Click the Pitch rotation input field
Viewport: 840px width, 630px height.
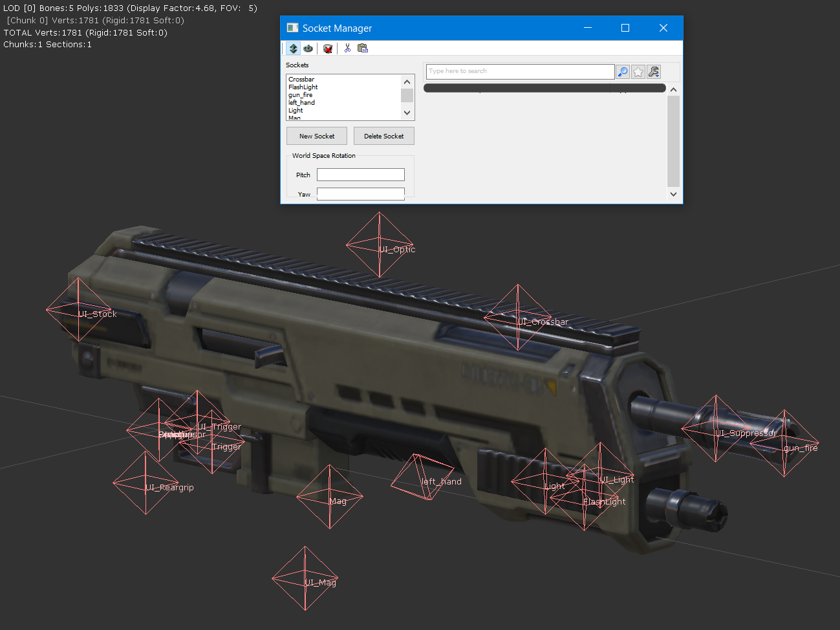coord(360,175)
